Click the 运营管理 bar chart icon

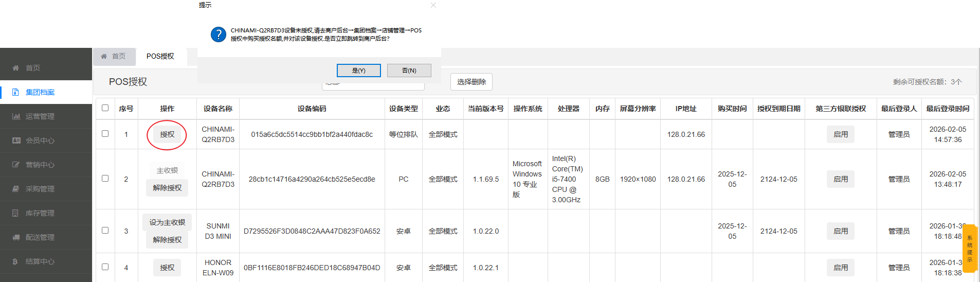click(15, 116)
